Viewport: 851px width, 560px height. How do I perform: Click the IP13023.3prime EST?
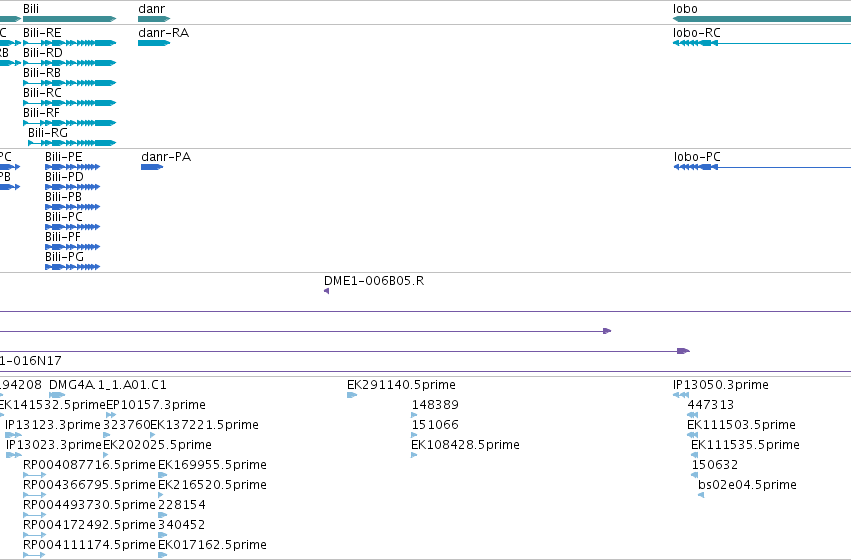point(14,455)
